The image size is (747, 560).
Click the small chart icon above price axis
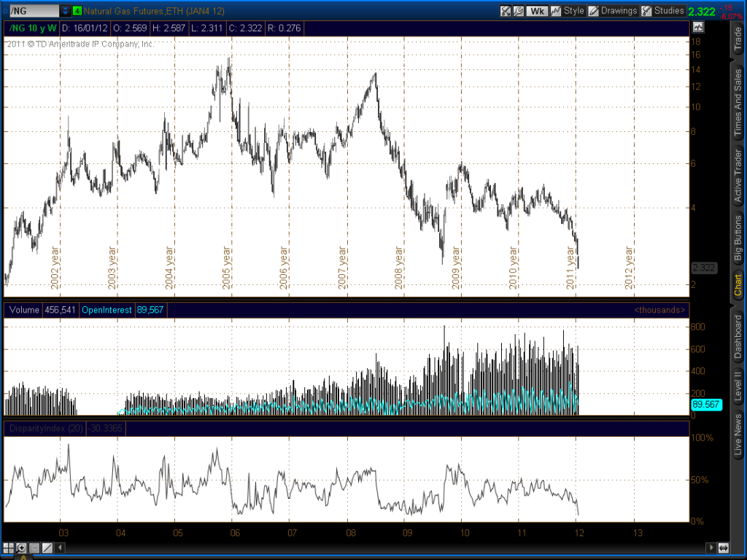pos(698,28)
